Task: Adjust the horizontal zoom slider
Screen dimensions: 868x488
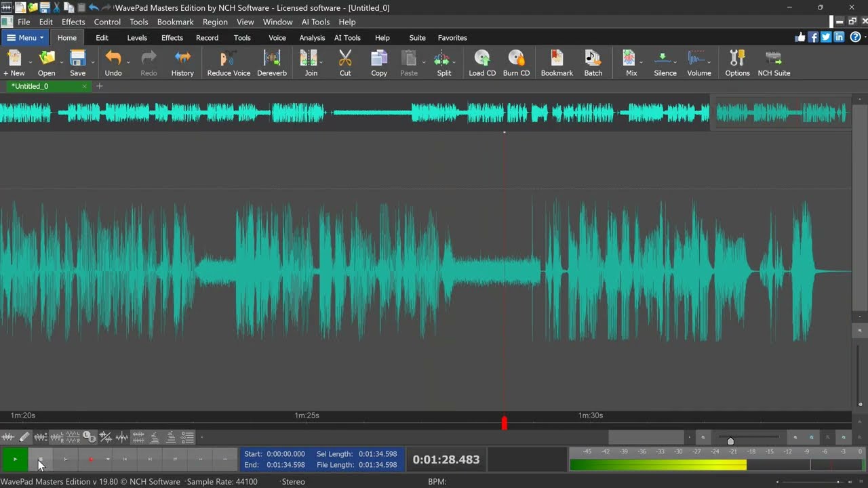Action: [730, 441]
